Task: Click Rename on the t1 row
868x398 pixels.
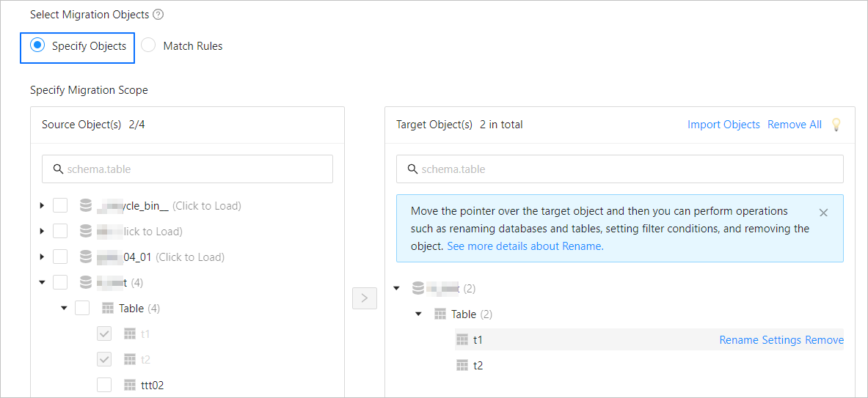Action: pos(739,340)
